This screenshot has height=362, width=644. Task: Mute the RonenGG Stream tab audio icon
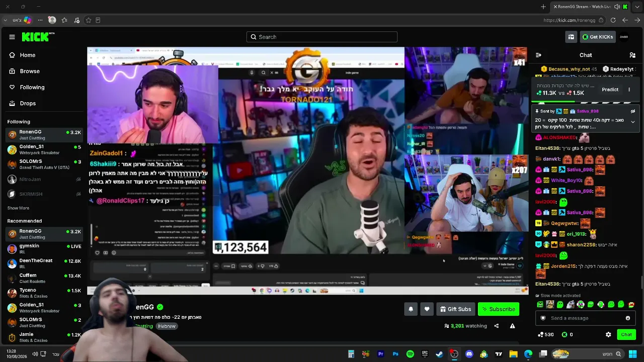coord(617,7)
